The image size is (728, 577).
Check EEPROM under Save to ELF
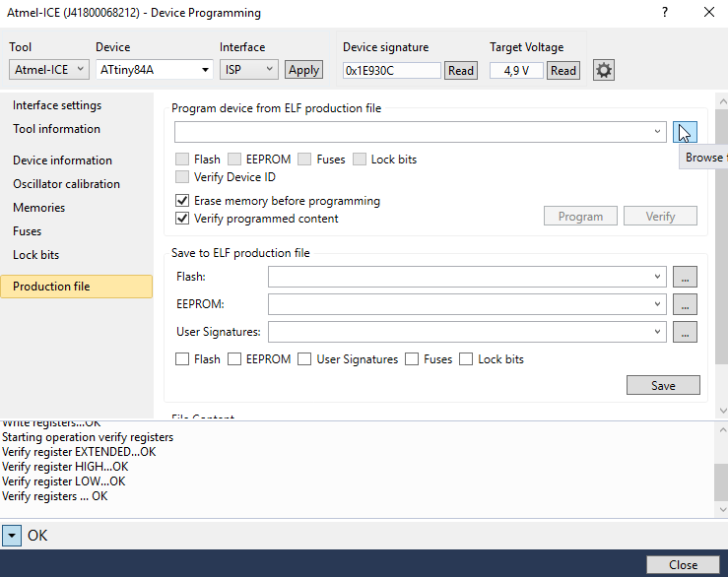tap(234, 359)
